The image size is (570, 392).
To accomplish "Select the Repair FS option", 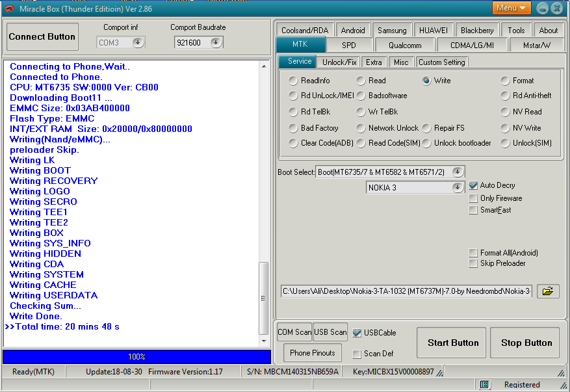I will pos(426,128).
